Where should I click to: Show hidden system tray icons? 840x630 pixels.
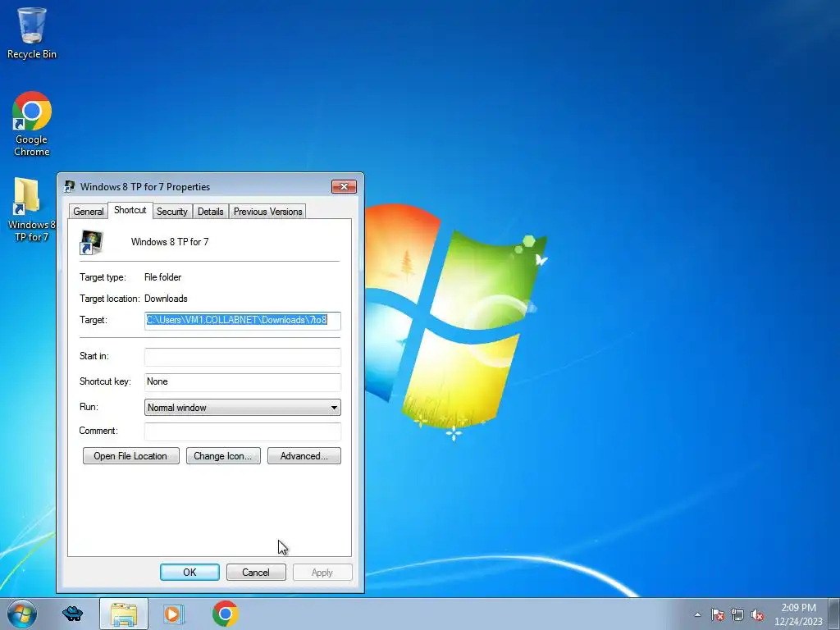pyautogui.click(x=697, y=614)
